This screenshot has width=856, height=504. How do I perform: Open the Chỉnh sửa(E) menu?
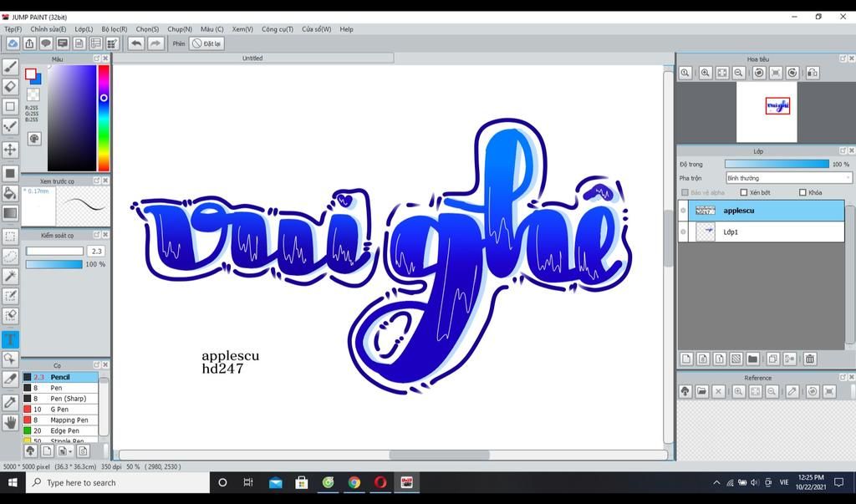tap(48, 29)
